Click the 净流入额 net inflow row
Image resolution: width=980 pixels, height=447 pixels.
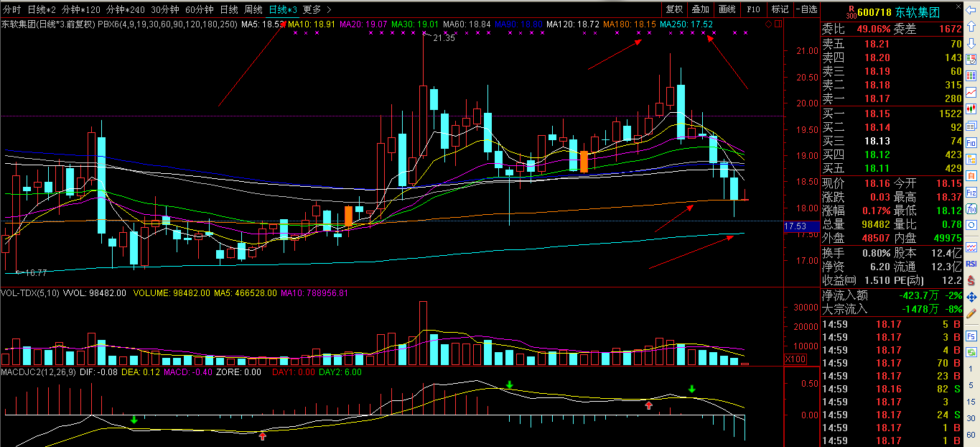[x=892, y=295]
